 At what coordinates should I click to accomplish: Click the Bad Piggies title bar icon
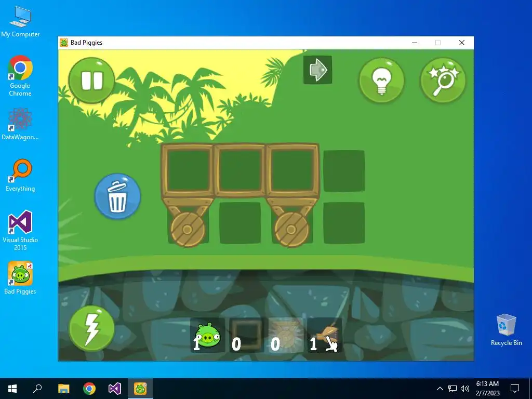(x=64, y=43)
